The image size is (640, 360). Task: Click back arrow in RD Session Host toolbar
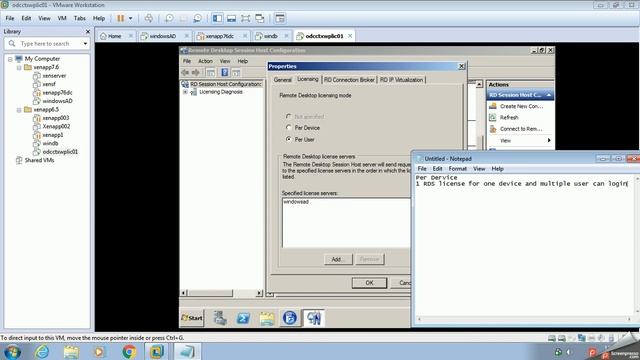coord(185,72)
